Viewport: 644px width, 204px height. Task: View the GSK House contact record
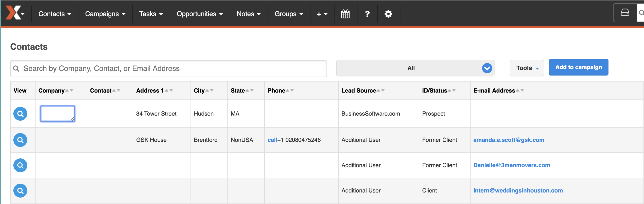tap(20, 140)
